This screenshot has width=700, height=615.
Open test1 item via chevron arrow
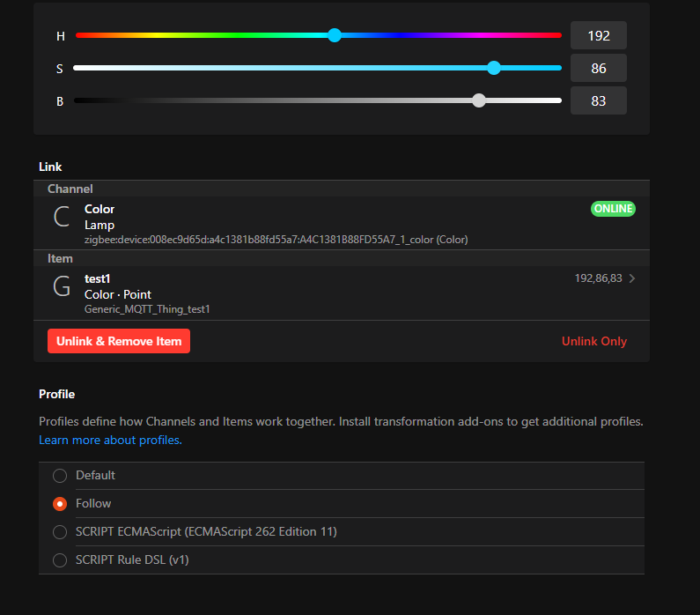click(x=632, y=279)
